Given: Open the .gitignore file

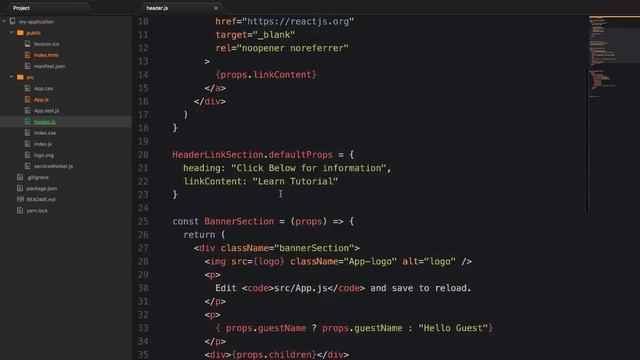Looking at the screenshot, I should 38,177.
